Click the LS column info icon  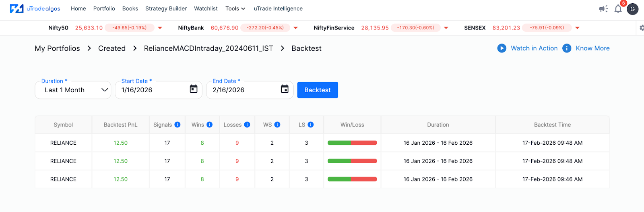(x=311, y=125)
